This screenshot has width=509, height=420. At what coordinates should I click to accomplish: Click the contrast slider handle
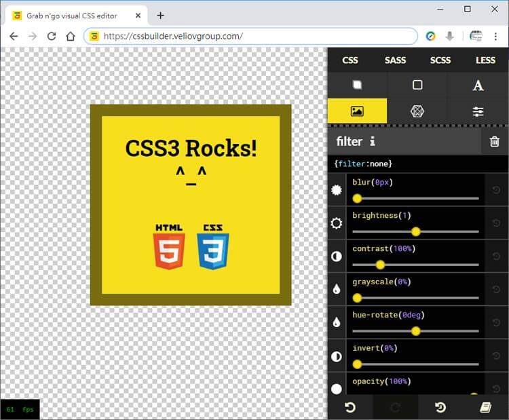coord(380,265)
